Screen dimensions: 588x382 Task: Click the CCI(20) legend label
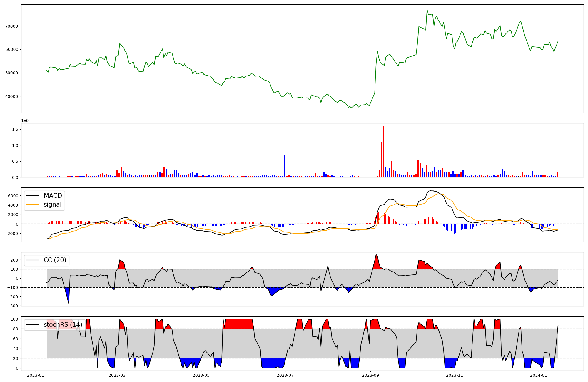pos(55,260)
